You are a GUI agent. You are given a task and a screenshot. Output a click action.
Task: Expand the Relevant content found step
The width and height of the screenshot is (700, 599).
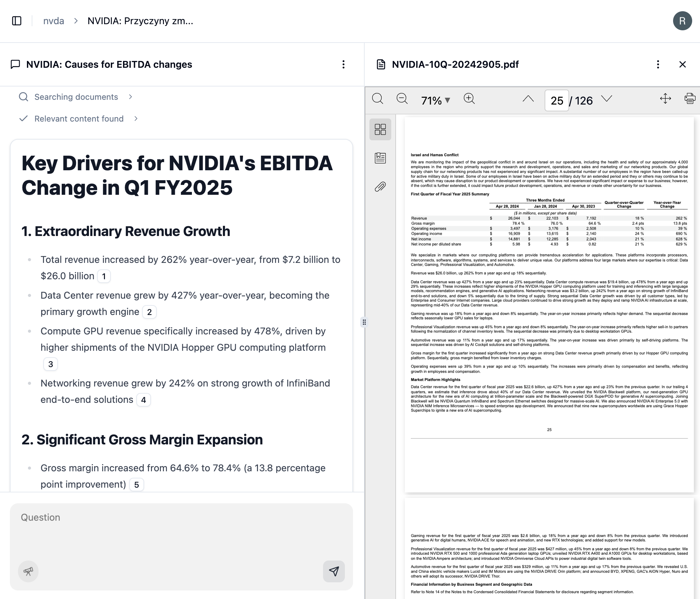pos(79,119)
